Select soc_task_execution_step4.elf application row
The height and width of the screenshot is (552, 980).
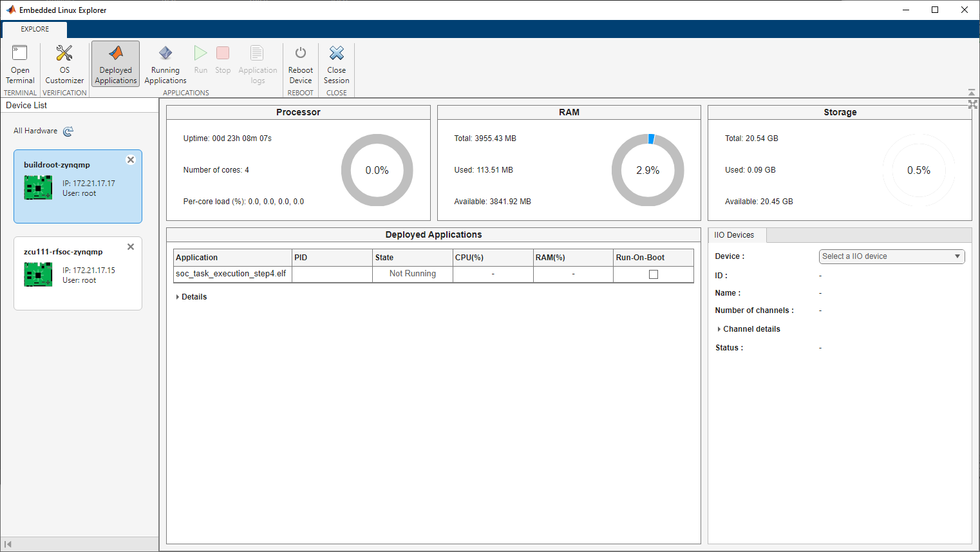pos(231,274)
